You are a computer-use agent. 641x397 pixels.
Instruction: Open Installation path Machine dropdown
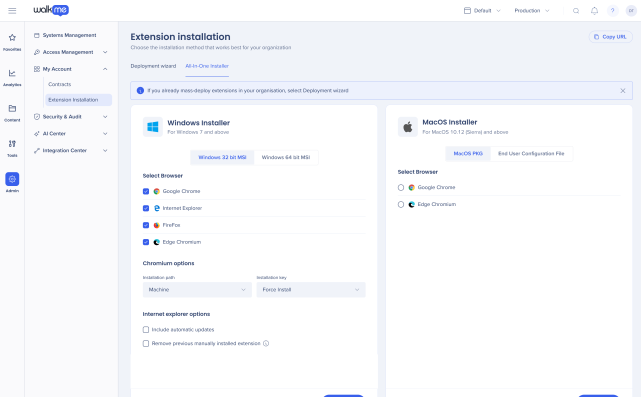pos(197,289)
